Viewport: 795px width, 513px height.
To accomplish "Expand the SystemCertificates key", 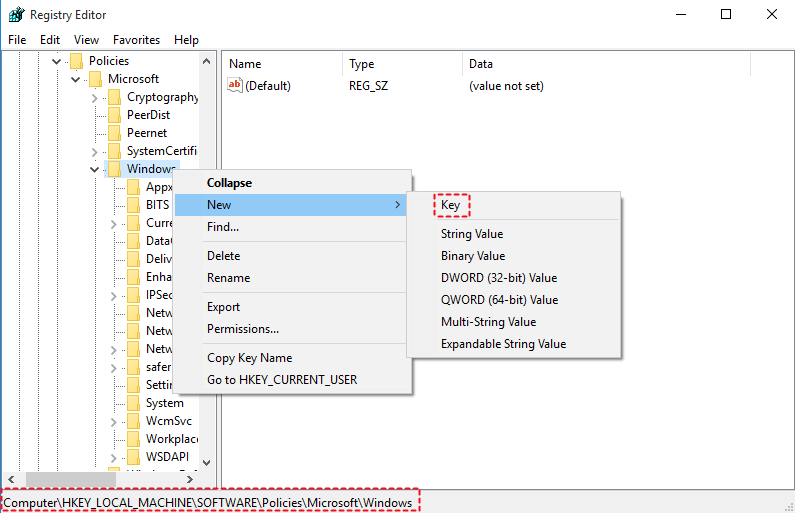I will click(x=95, y=152).
